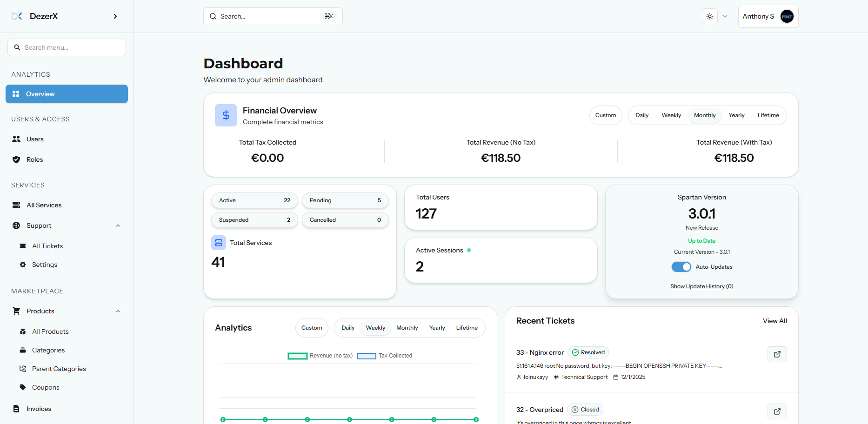
Task: Open the theme dropdown chevron
Action: (x=725, y=16)
